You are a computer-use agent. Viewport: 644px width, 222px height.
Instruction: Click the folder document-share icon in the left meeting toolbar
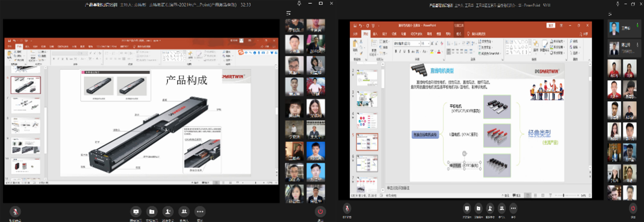[x=152, y=212]
